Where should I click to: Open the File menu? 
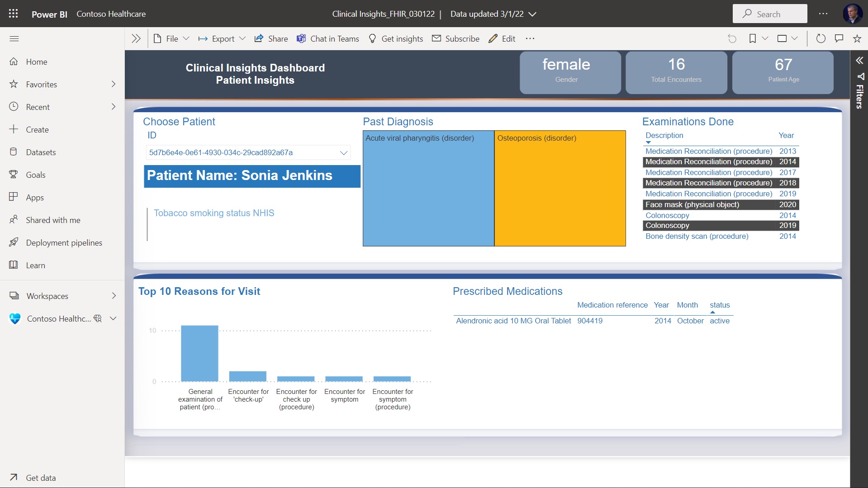pos(171,38)
